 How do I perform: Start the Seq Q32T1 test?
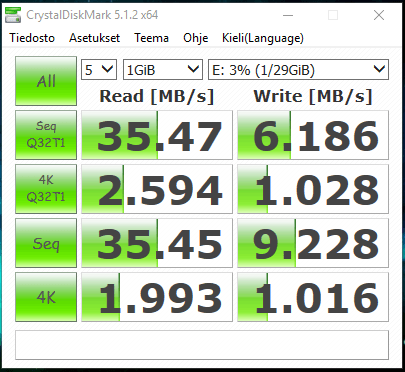point(46,135)
